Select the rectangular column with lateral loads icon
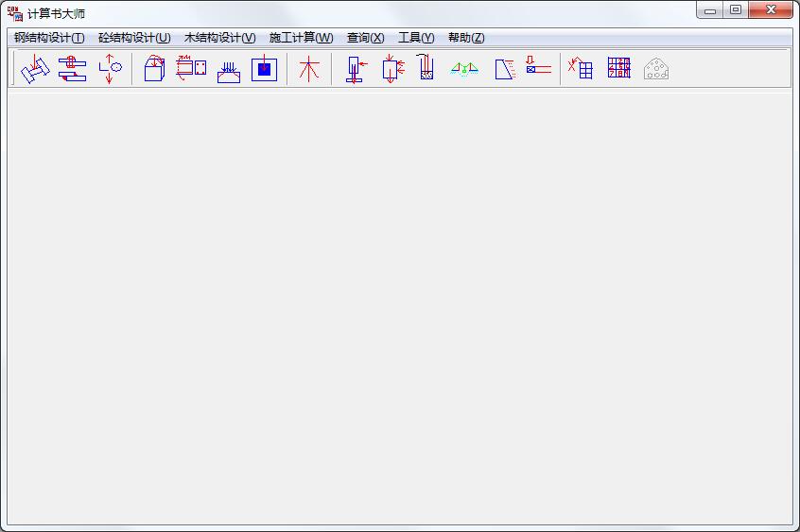 tap(391, 69)
